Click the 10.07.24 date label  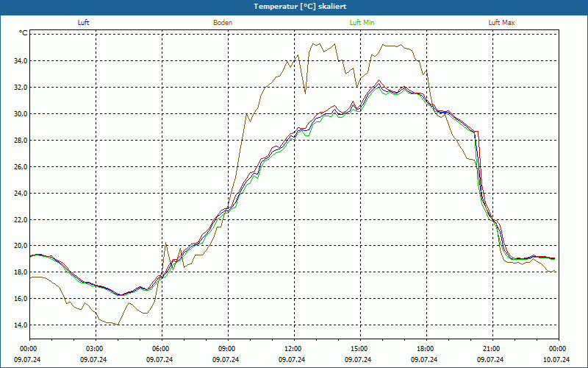pyautogui.click(x=556, y=359)
